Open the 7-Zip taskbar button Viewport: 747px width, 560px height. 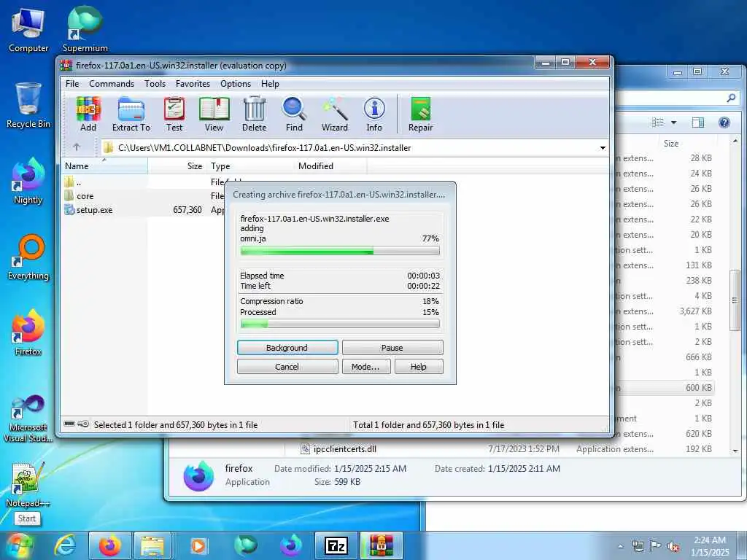pyautogui.click(x=336, y=545)
